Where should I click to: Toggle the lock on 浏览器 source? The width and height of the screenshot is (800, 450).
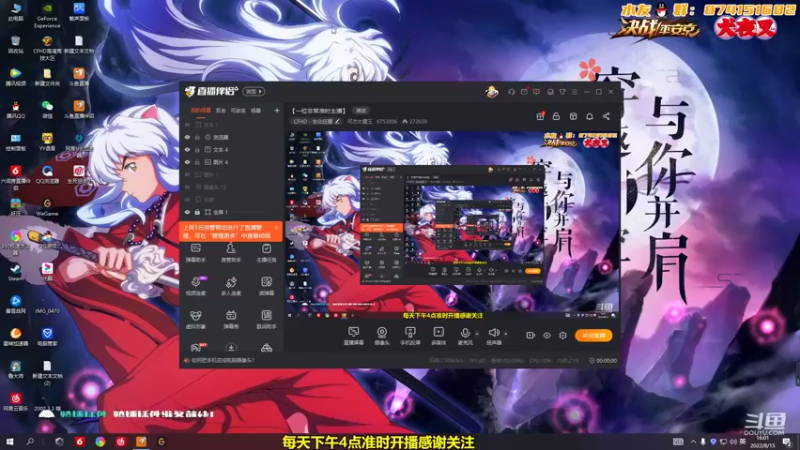pyautogui.click(x=197, y=137)
